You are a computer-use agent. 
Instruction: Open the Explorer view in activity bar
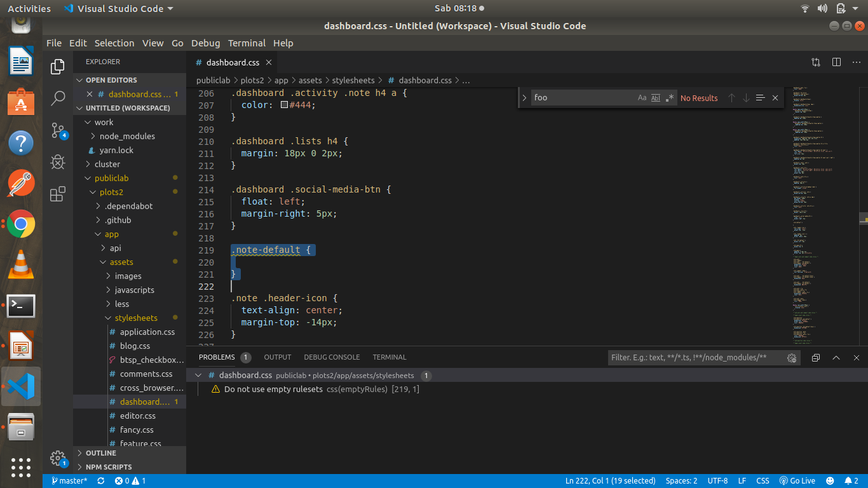(x=58, y=66)
